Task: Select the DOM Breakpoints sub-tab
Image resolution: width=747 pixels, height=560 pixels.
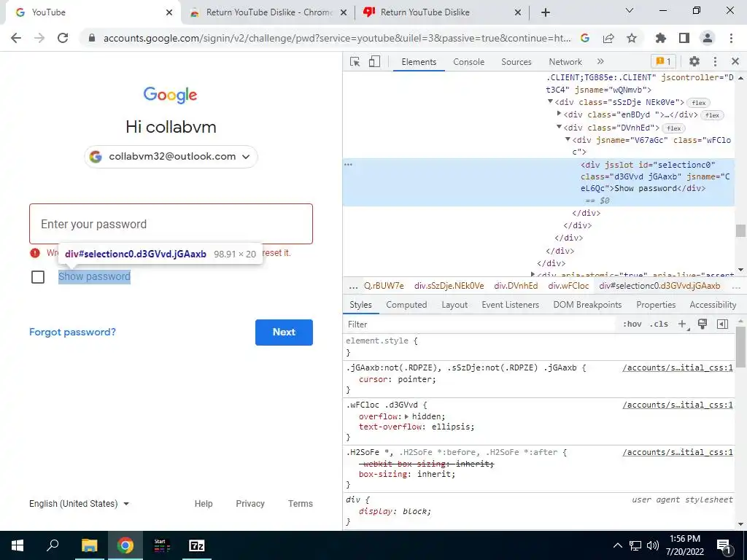Action: [x=587, y=305]
